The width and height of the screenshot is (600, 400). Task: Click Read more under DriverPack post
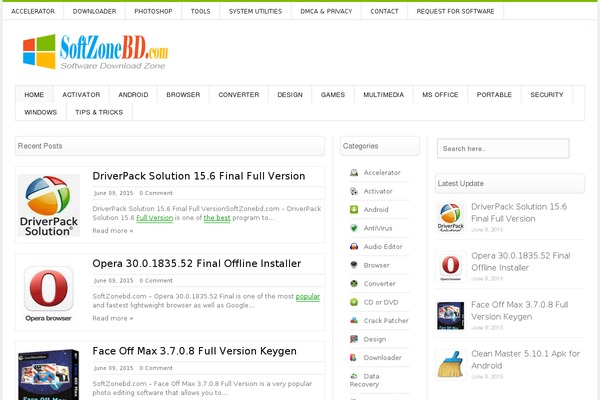[x=113, y=231]
